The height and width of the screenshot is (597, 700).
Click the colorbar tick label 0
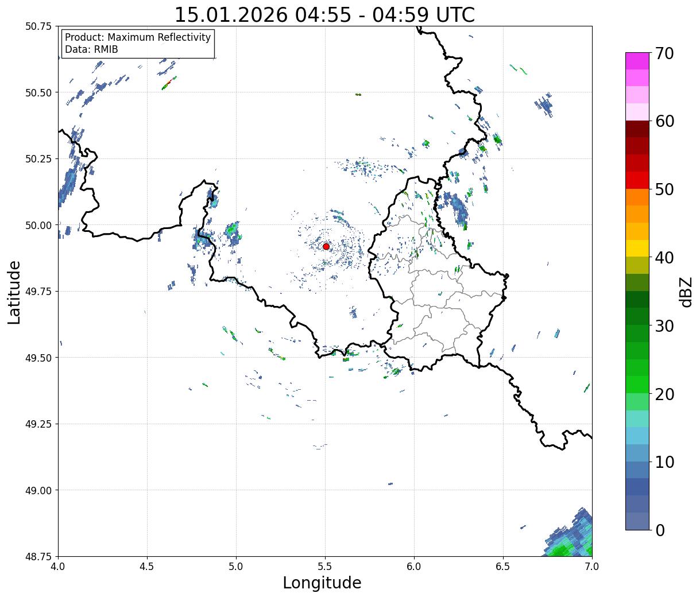pyautogui.click(x=660, y=530)
